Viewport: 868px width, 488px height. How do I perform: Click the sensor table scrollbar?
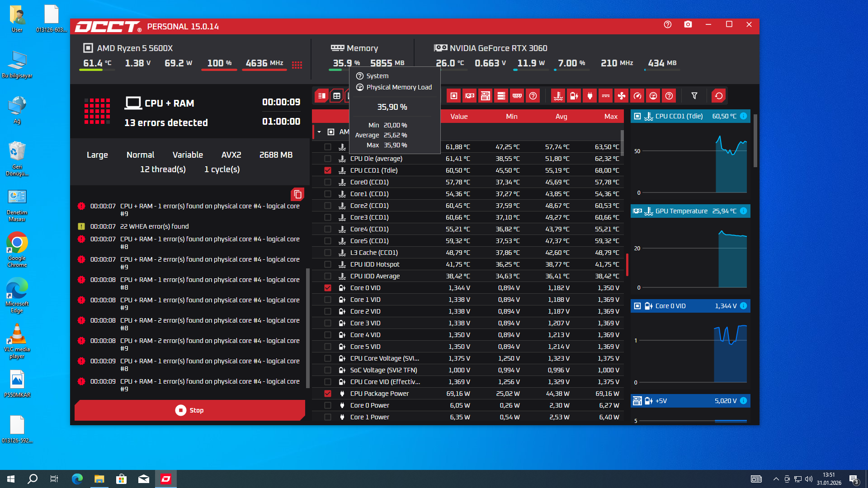622,142
